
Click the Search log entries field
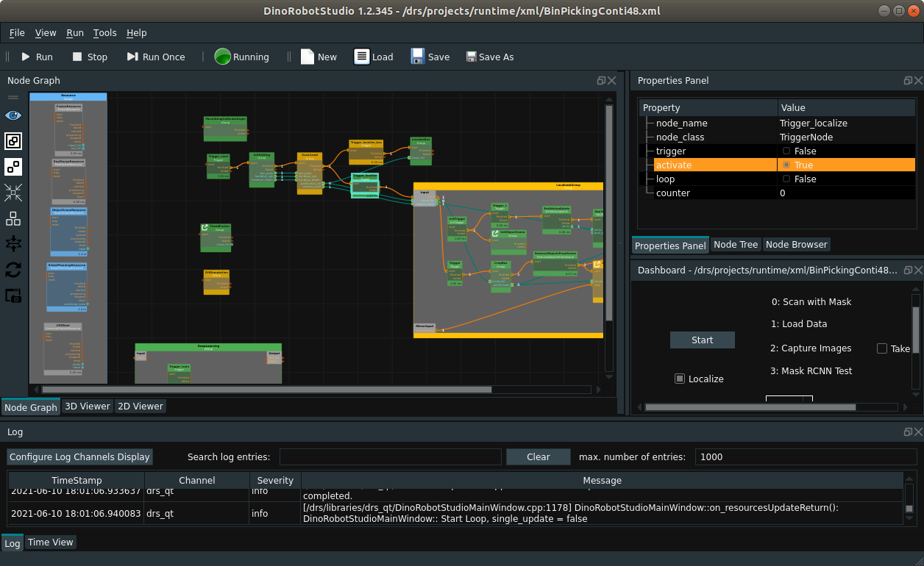(391, 456)
